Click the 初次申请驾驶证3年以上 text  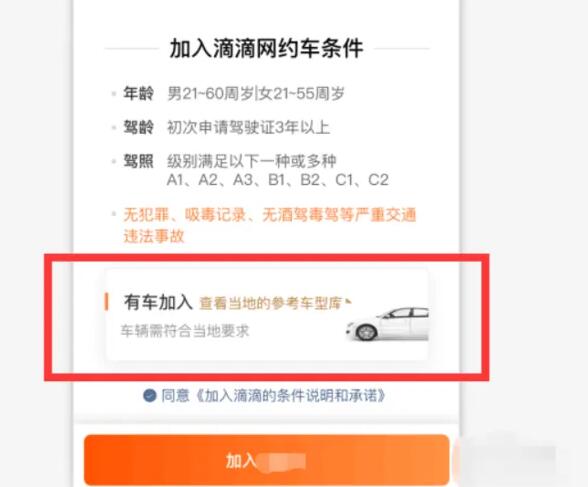(x=248, y=127)
